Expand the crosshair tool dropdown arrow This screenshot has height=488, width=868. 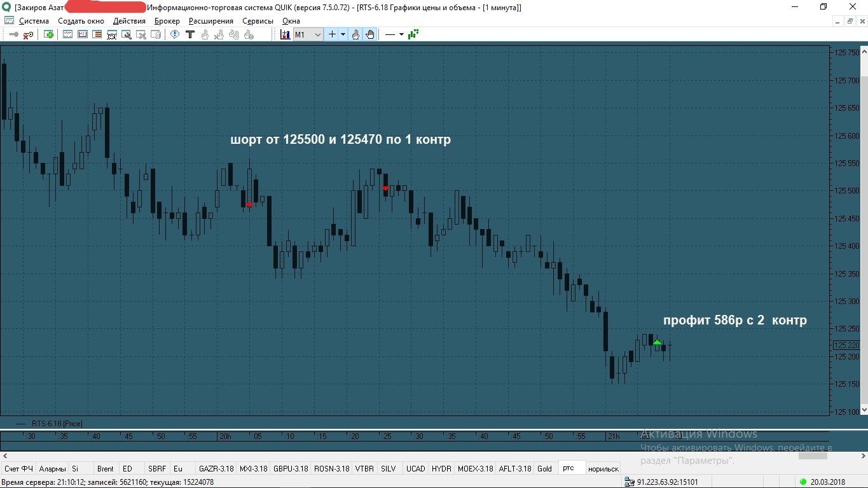tap(343, 34)
